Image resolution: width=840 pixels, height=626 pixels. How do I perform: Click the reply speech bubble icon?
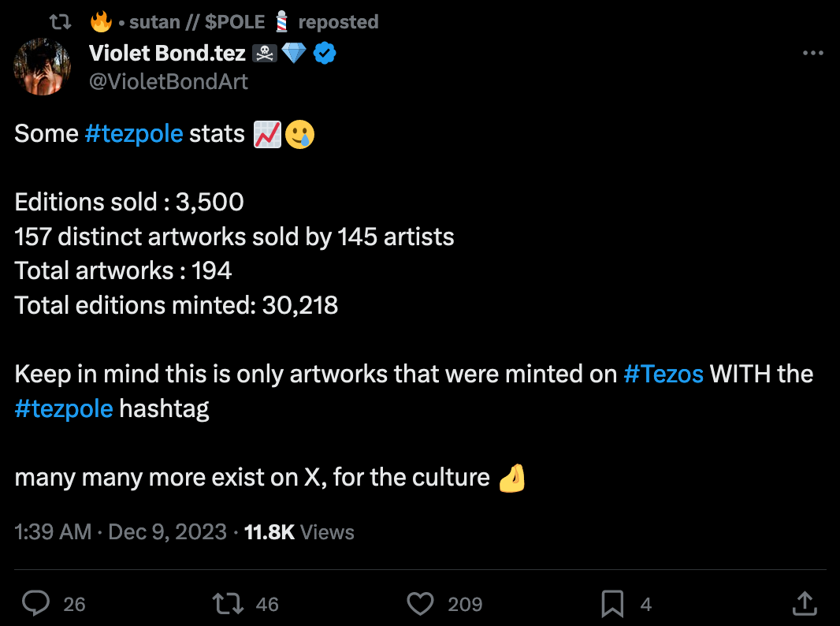point(36,604)
